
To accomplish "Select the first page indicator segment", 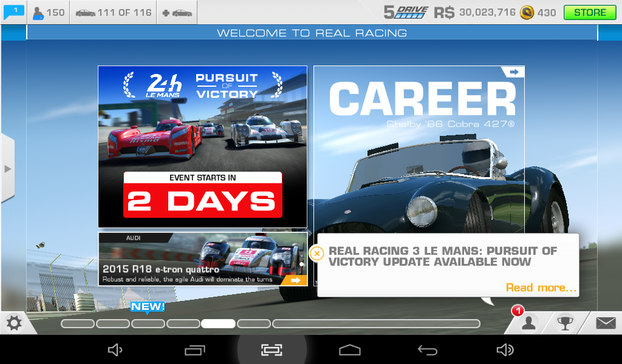I will (x=78, y=324).
